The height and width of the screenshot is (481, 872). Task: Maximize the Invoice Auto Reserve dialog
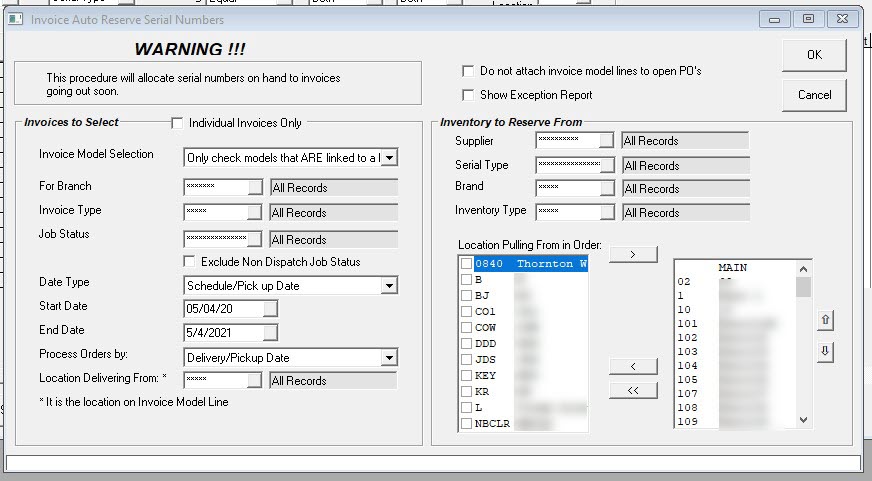point(808,19)
